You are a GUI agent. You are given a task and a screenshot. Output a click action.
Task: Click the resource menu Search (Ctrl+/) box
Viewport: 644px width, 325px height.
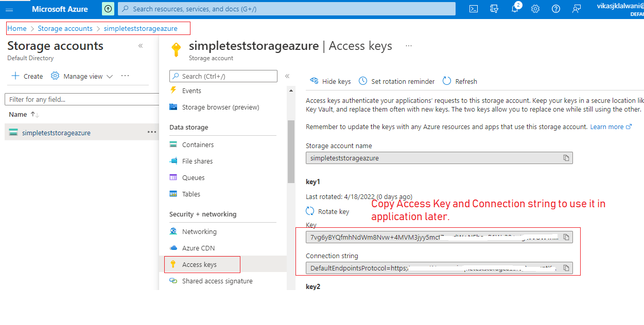223,76
